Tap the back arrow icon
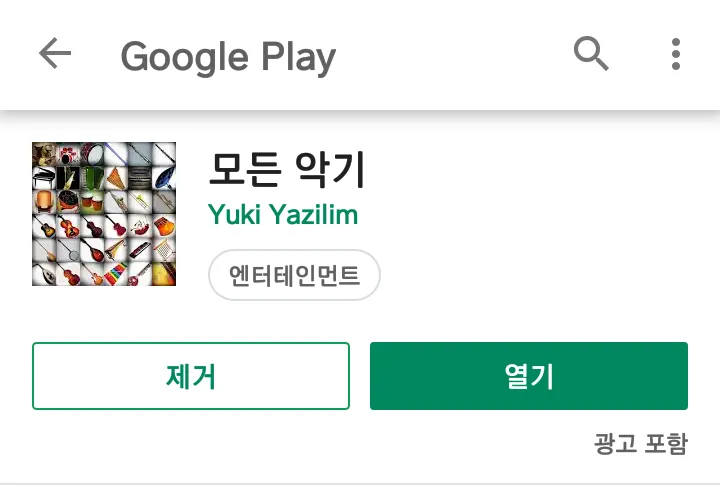This screenshot has height=490, width=720. point(55,53)
